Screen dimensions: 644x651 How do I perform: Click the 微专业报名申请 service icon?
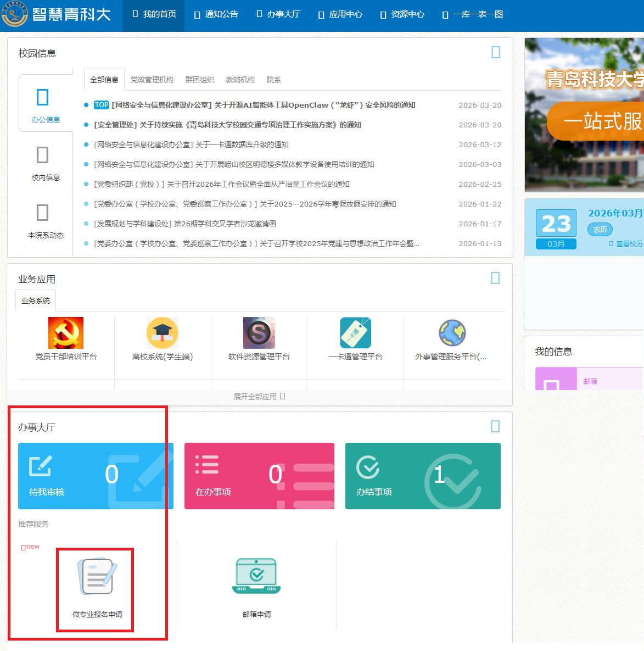(97, 577)
